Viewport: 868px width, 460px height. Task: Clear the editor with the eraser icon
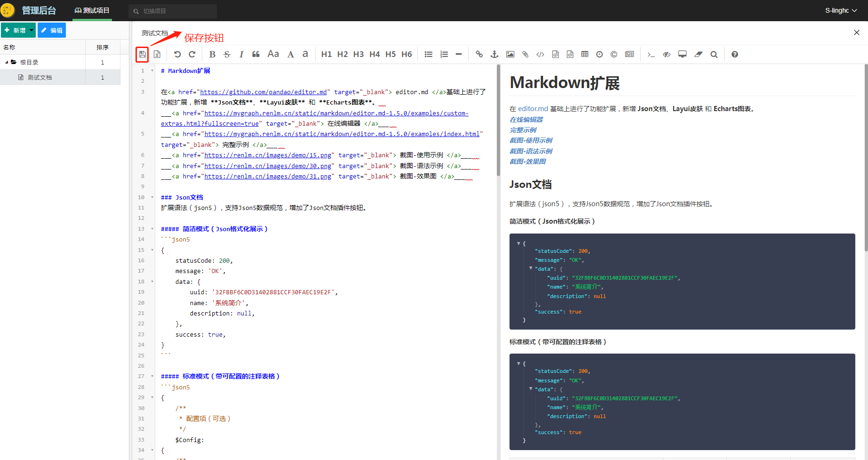698,54
